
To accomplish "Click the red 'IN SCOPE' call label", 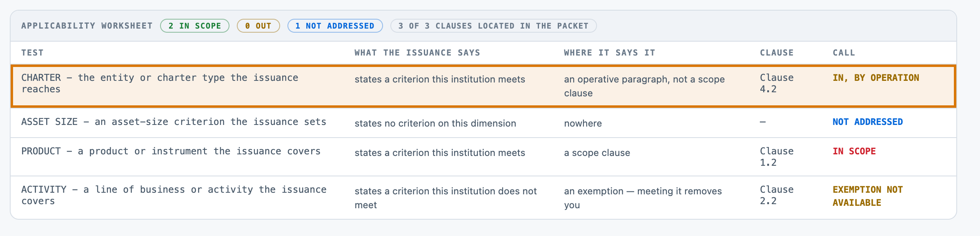I will (x=854, y=151).
